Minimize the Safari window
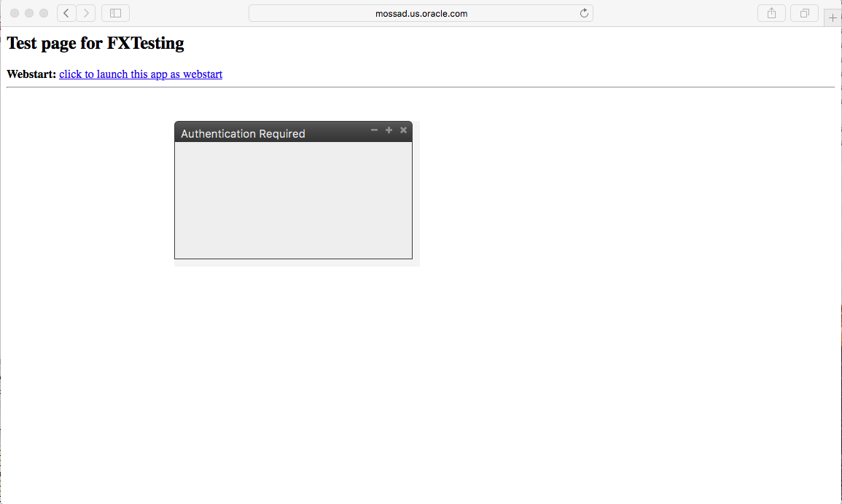This screenshot has width=842, height=504. [x=29, y=13]
